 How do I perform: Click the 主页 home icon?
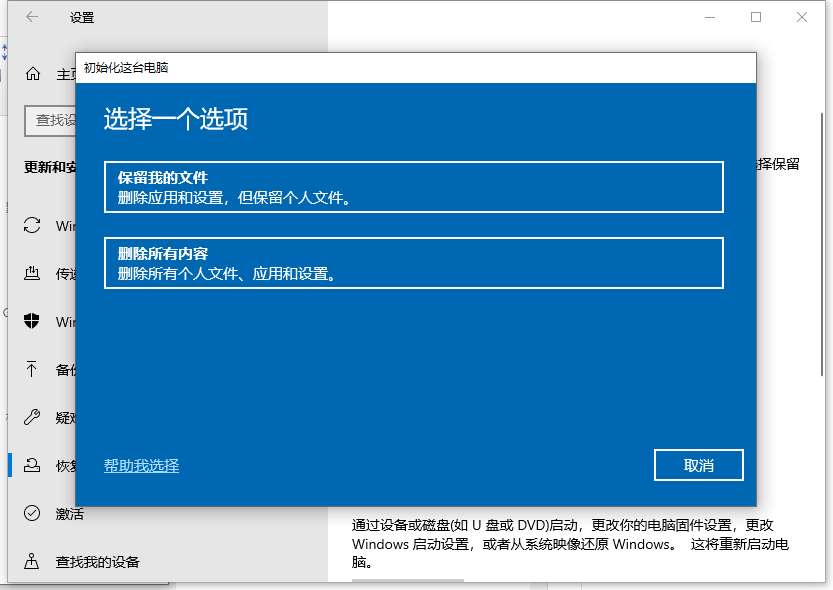(33, 73)
